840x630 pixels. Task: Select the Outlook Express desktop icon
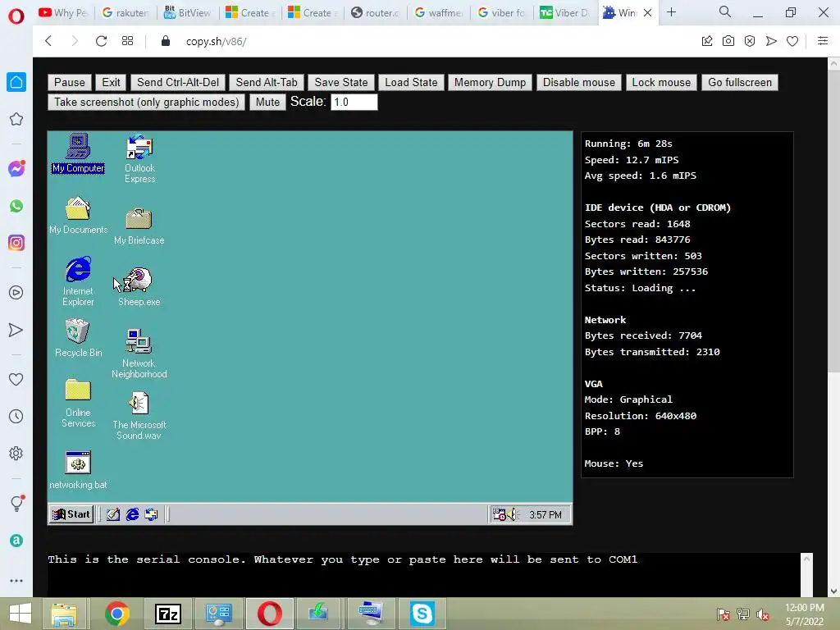click(x=139, y=158)
